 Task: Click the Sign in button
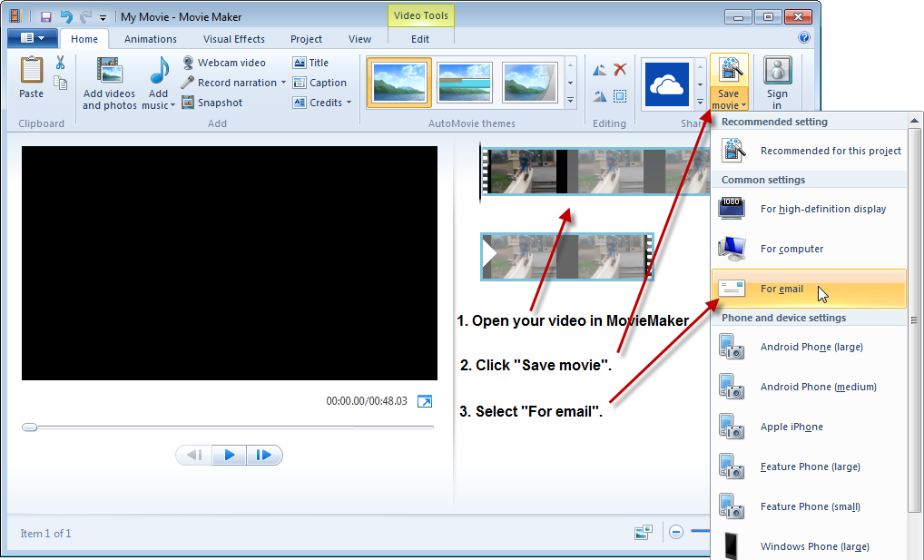777,84
